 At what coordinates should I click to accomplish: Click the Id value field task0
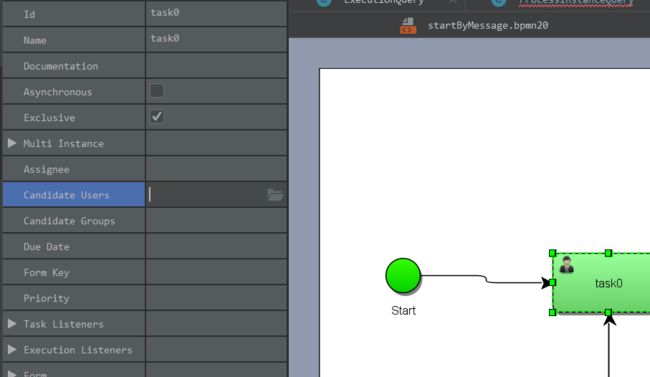(x=216, y=13)
